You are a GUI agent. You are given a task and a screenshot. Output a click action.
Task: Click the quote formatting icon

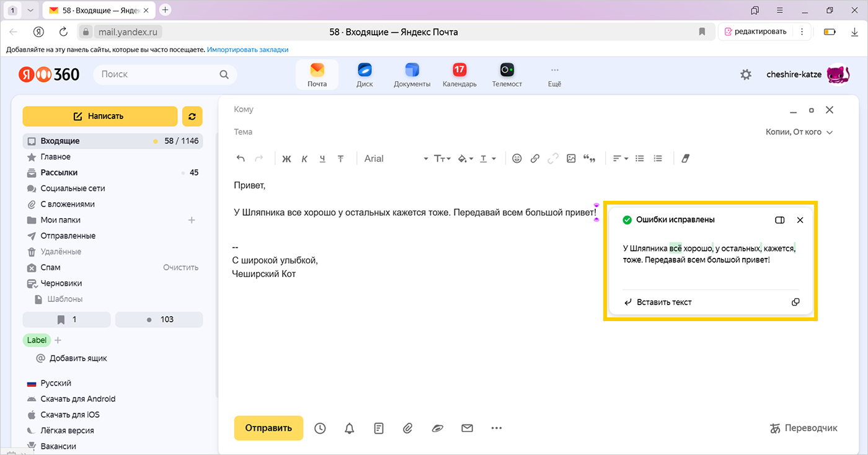[x=590, y=159]
